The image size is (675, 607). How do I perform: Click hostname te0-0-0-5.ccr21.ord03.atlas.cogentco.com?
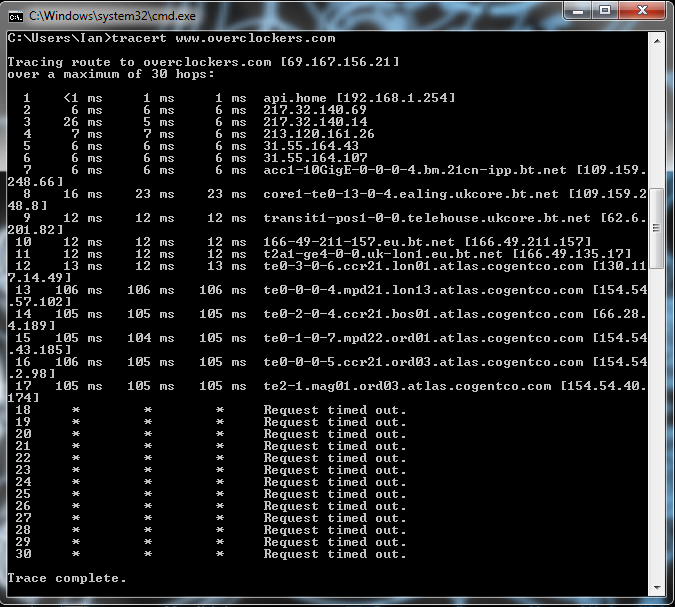(x=423, y=362)
